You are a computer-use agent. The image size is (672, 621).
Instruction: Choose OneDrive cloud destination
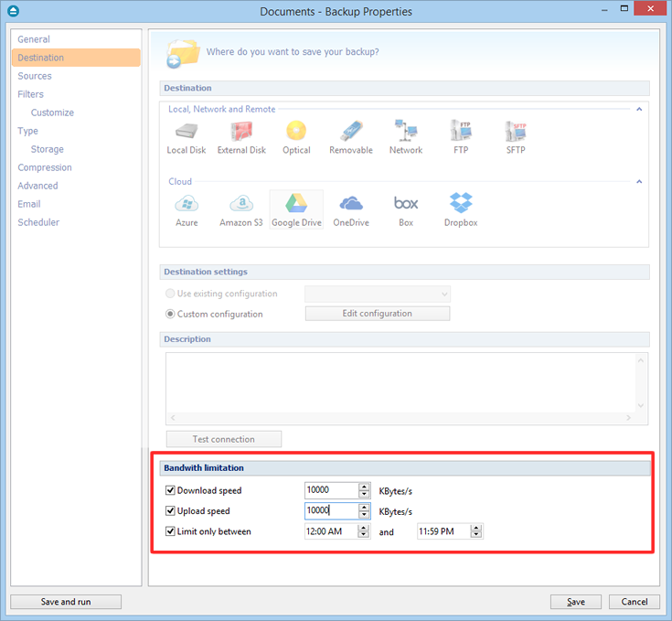click(x=351, y=210)
